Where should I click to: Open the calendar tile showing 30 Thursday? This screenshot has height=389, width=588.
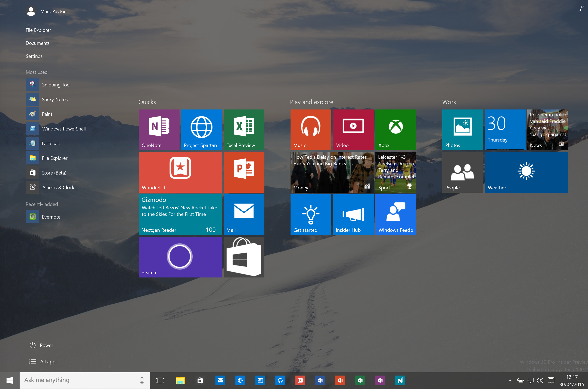(x=505, y=130)
